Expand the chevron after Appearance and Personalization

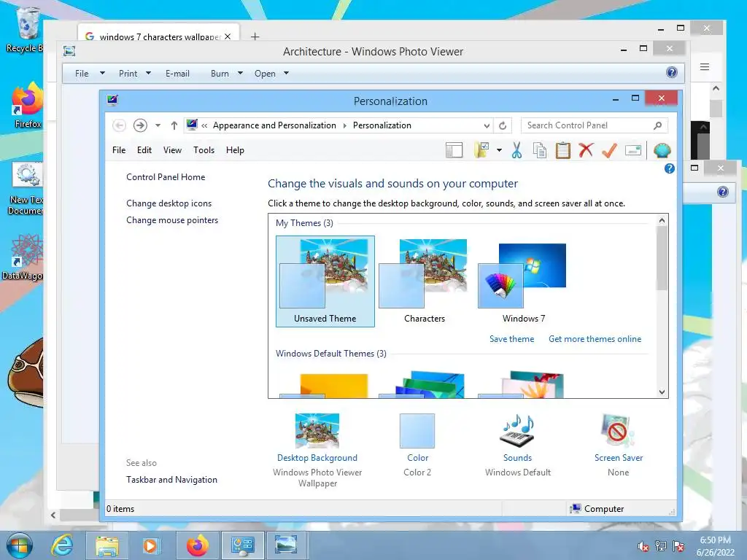(x=345, y=125)
